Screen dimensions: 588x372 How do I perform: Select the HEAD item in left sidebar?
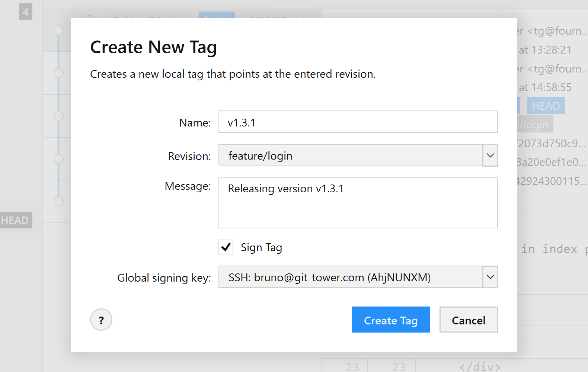16,220
